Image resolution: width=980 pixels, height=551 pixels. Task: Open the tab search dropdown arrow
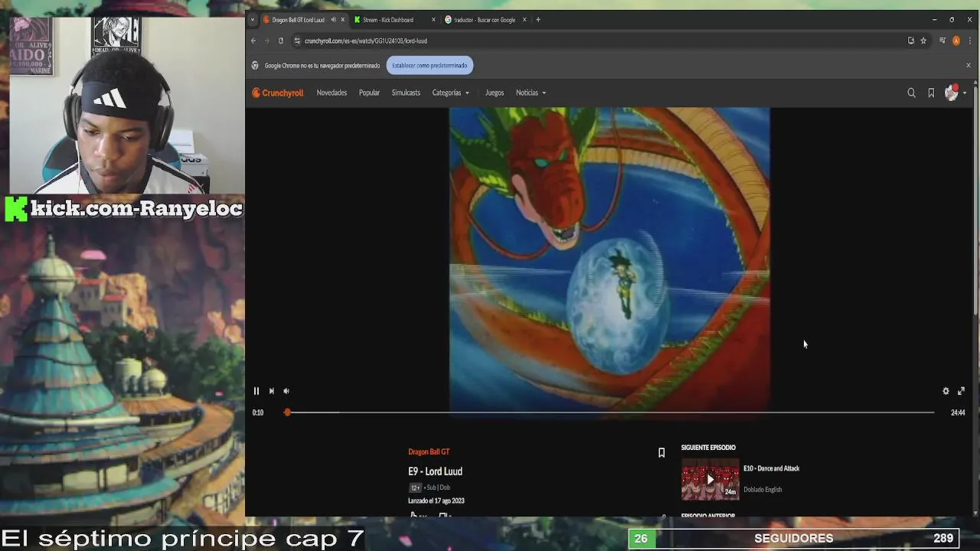252,20
